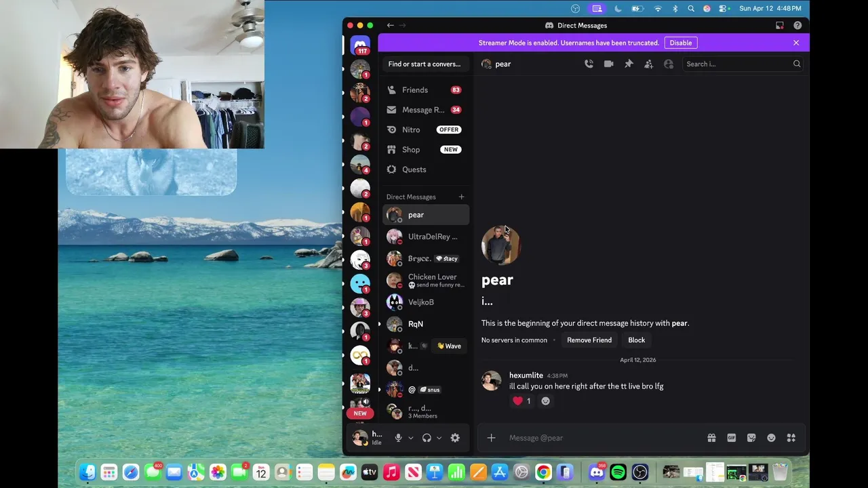This screenshot has width=868, height=488.
Task: Click the Find or start a conversation box
Action: pyautogui.click(x=425, y=64)
